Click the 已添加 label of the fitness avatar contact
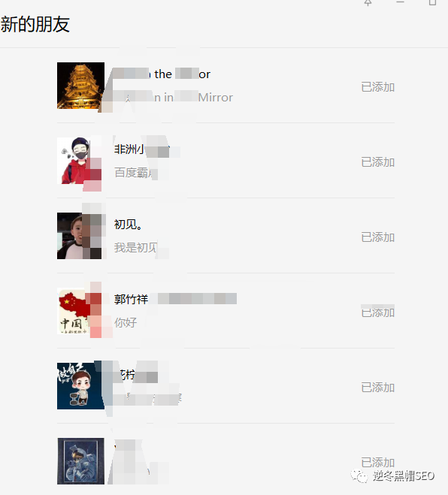Screen dimensions: 448x495 (378, 388)
